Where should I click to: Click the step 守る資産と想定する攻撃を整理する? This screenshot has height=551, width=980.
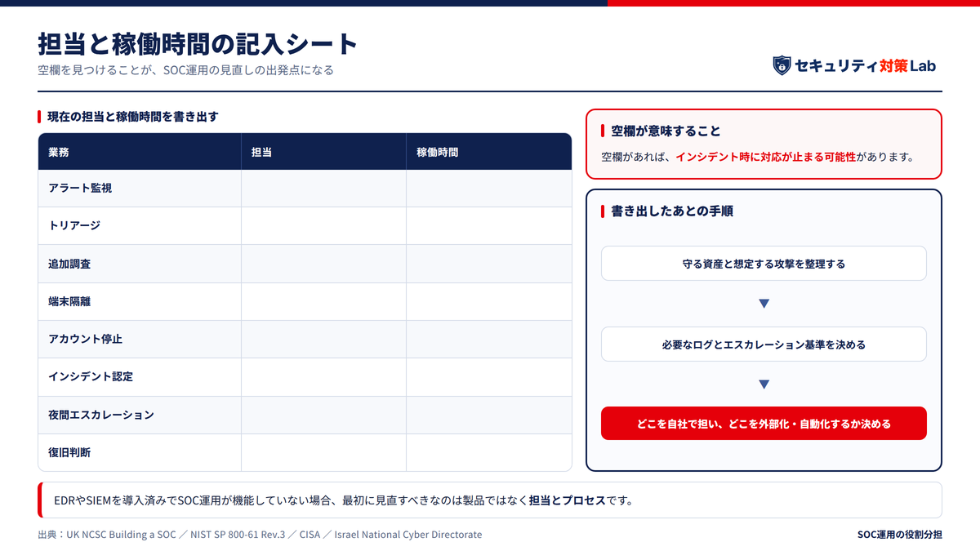tap(764, 264)
